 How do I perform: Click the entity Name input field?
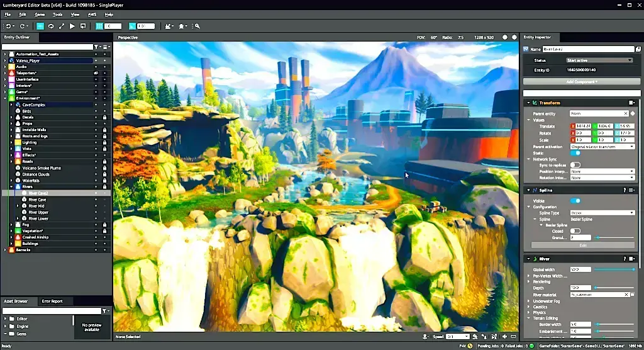pos(588,49)
